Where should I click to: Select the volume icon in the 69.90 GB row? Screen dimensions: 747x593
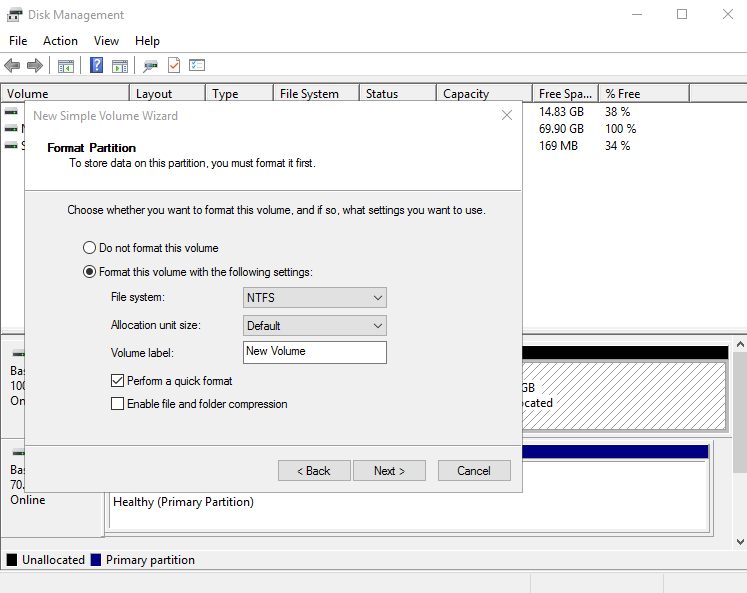pyautogui.click(x=11, y=129)
